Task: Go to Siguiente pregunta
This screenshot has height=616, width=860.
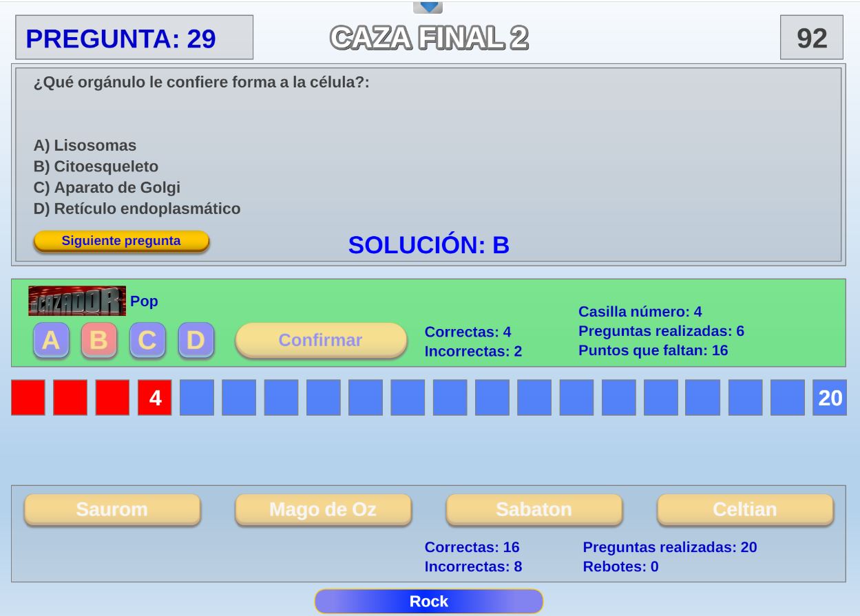Action: click(121, 241)
